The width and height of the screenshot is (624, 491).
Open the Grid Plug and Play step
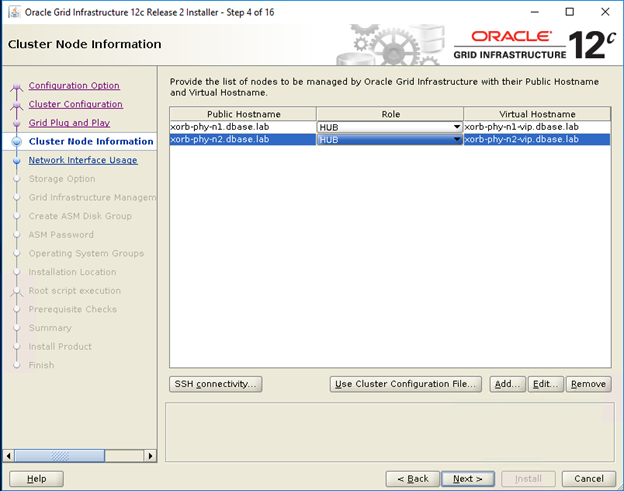tap(69, 123)
